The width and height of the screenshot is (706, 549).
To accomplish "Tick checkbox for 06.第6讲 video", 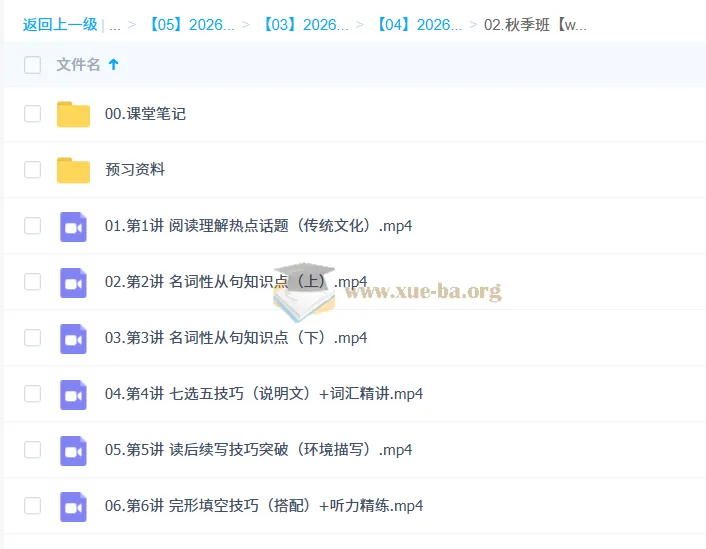I will 32,505.
